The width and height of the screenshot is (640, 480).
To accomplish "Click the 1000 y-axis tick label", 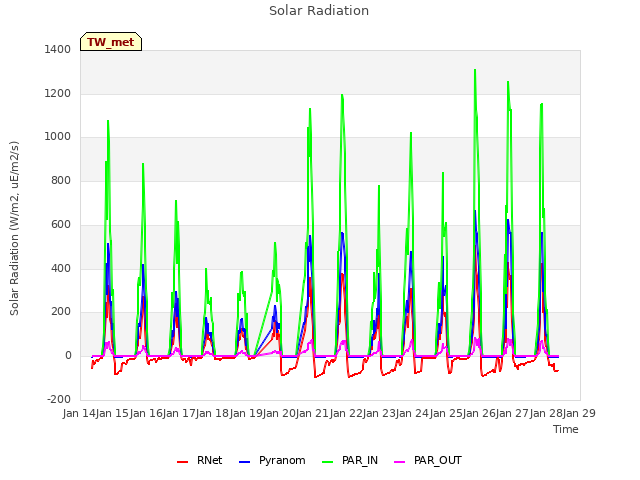I will point(58,137).
